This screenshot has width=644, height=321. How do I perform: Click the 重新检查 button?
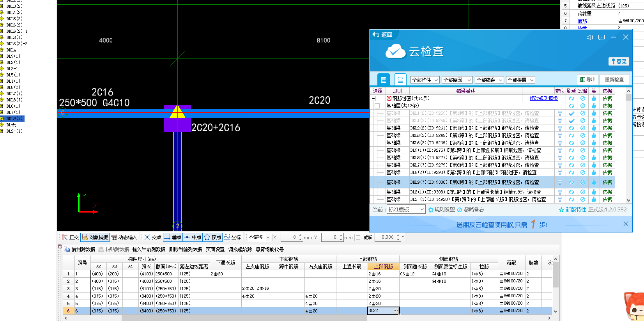614,80
